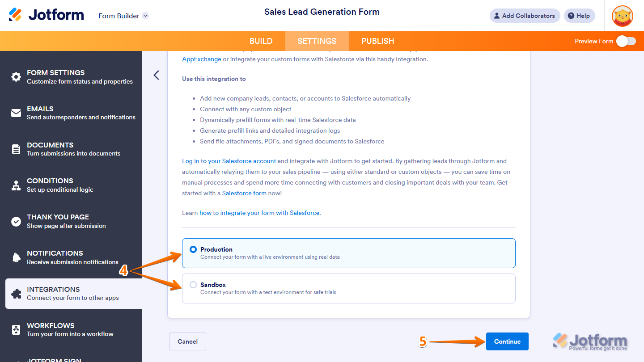
Task: Open the Help menu dropdown
Action: (x=579, y=15)
